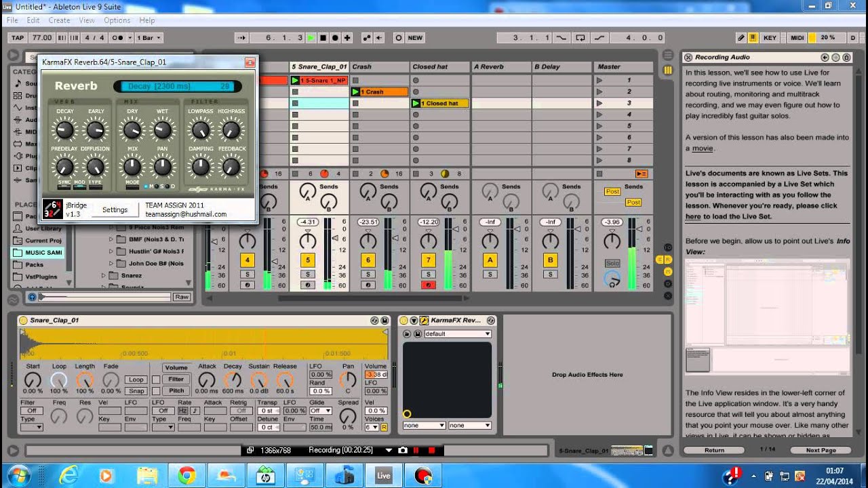Click the NEW scene button
Viewport: 868px width, 488px height.
415,38
